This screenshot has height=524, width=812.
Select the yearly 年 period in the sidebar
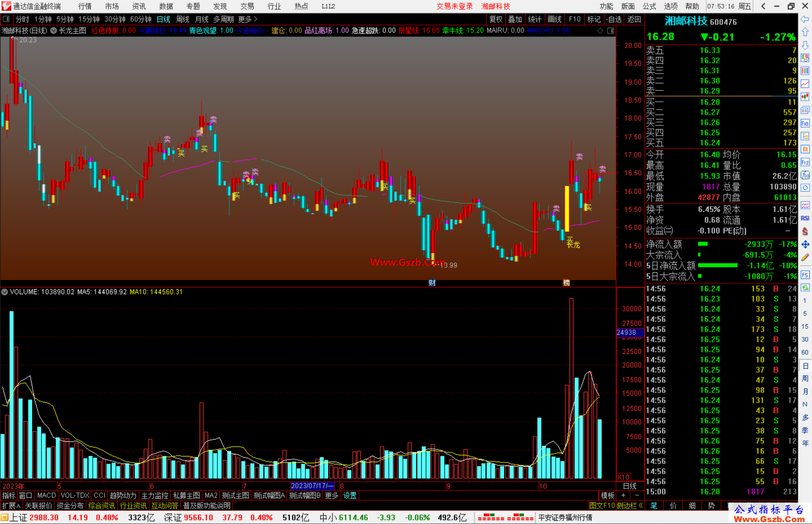click(805, 443)
